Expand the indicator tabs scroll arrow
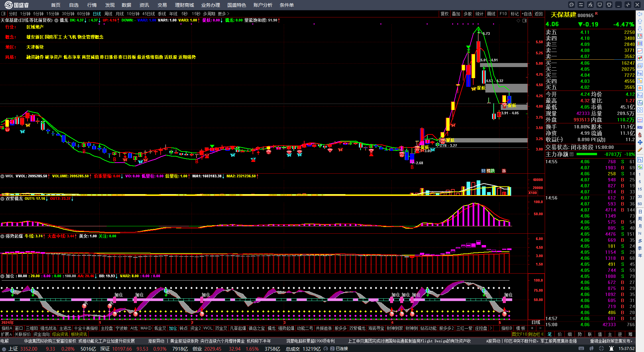 pos(491,328)
